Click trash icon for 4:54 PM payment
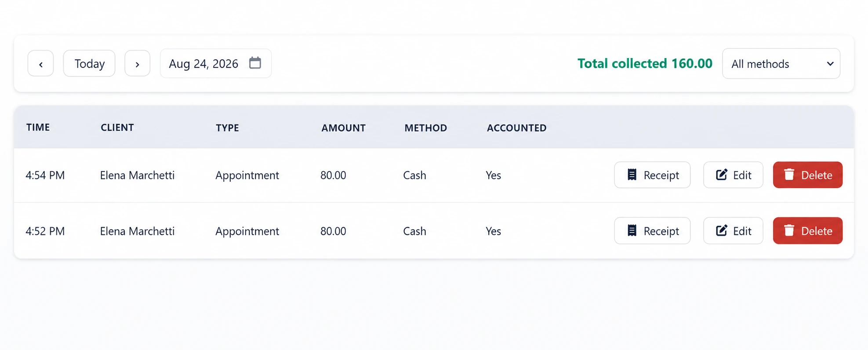 click(x=789, y=175)
